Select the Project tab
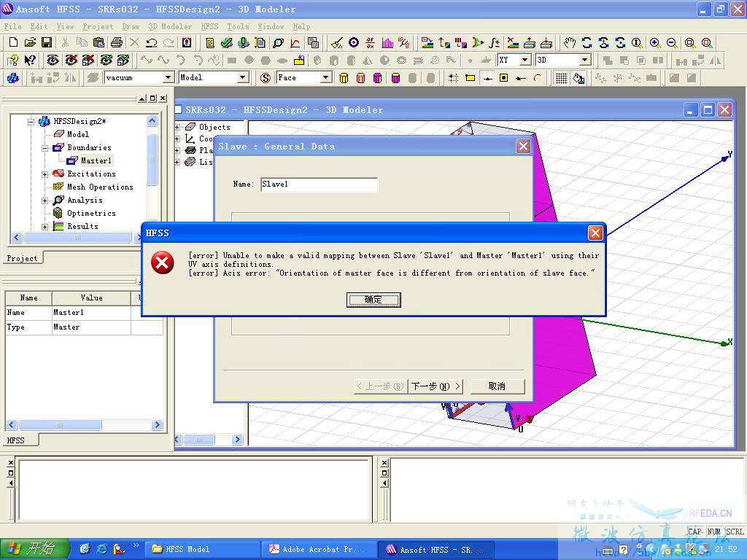 tap(22, 258)
